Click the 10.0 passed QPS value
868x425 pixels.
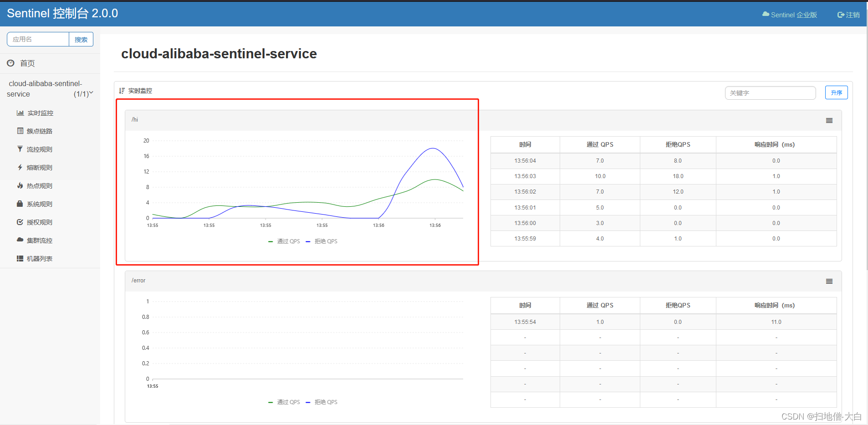coord(600,176)
